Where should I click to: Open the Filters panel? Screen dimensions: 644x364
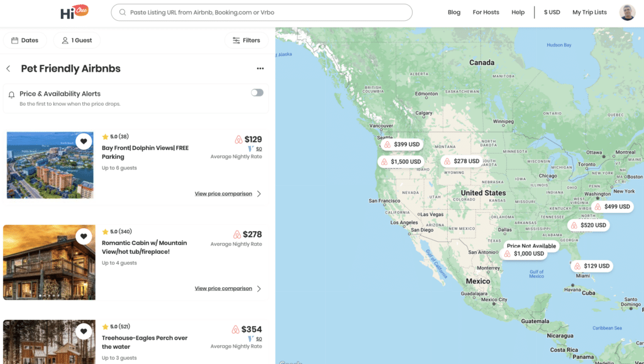point(246,40)
